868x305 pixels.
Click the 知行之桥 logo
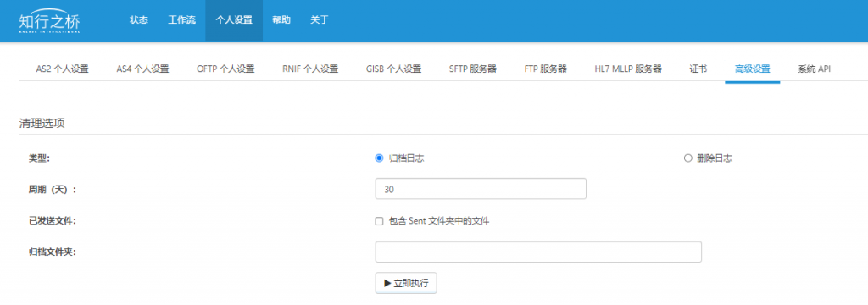[x=49, y=21]
